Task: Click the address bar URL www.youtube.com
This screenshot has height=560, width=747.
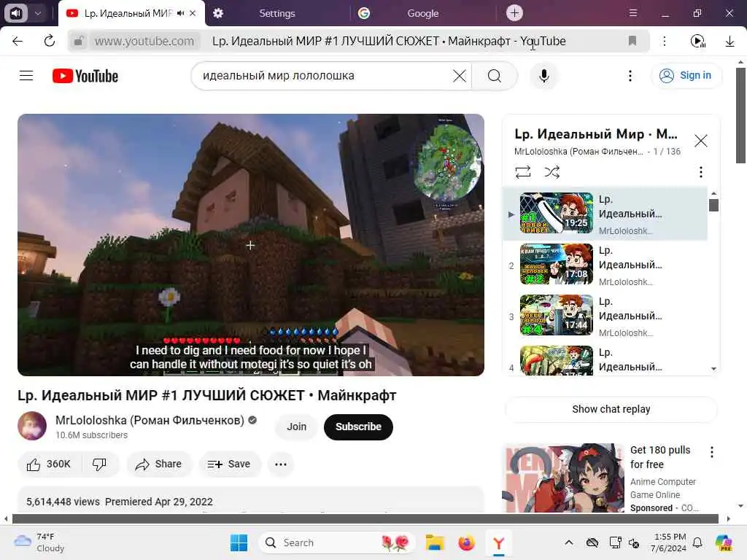Action: point(144,42)
